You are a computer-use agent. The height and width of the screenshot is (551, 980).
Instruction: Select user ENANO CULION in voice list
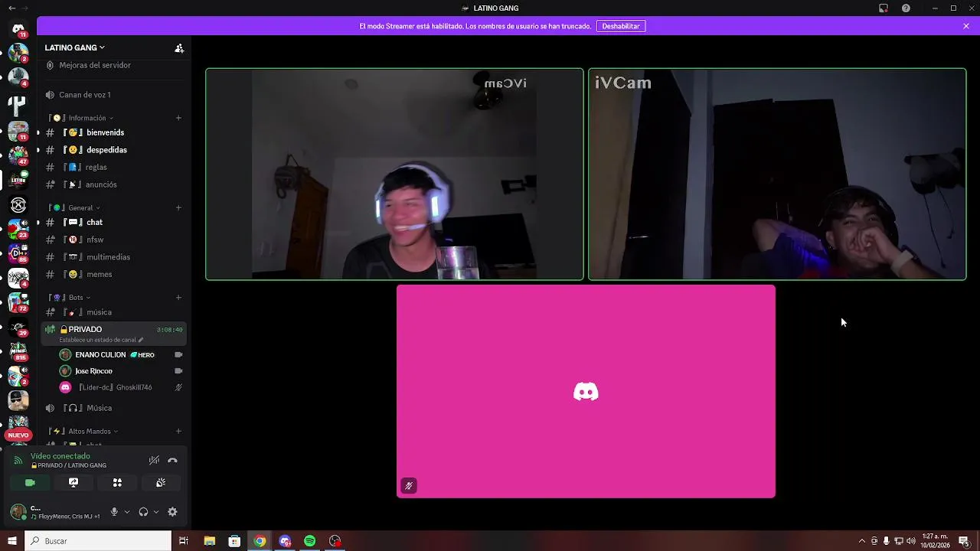121,355
